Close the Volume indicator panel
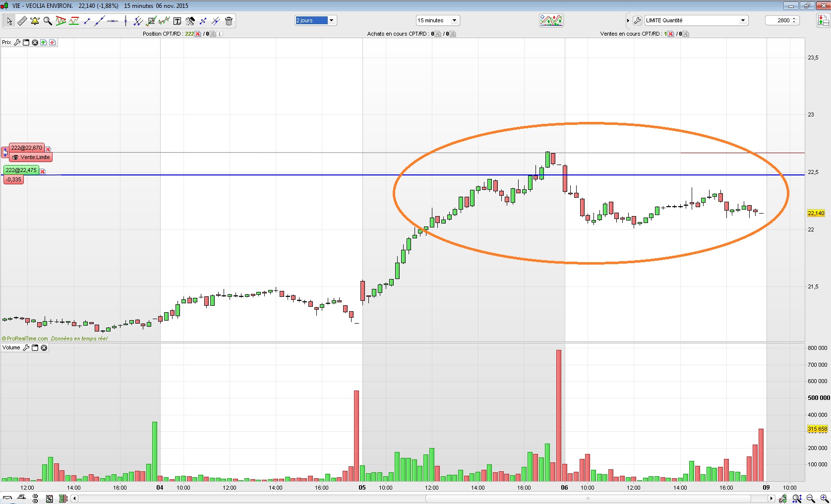This screenshot has height=504, width=831. tap(44, 348)
